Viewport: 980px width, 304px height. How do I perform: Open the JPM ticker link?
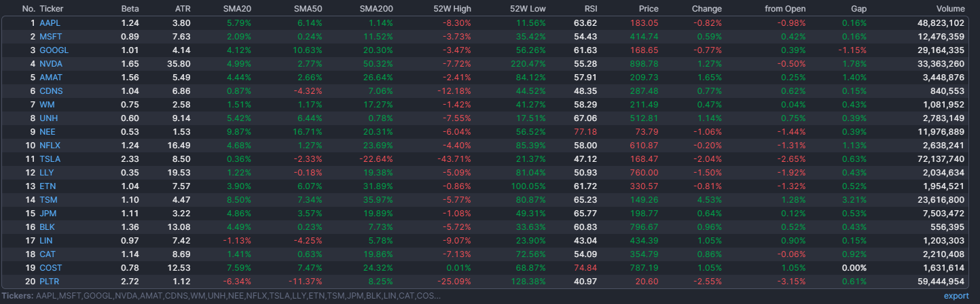pos(48,214)
